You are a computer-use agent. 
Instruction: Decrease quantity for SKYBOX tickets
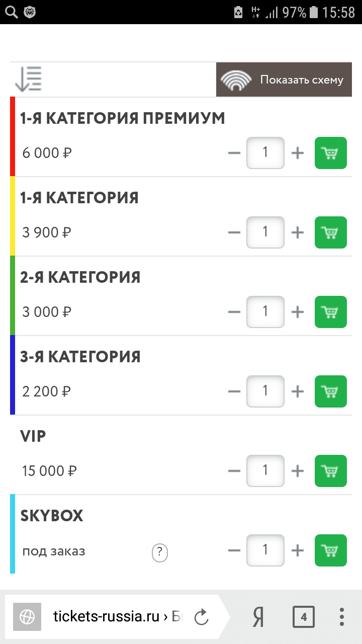tap(234, 550)
